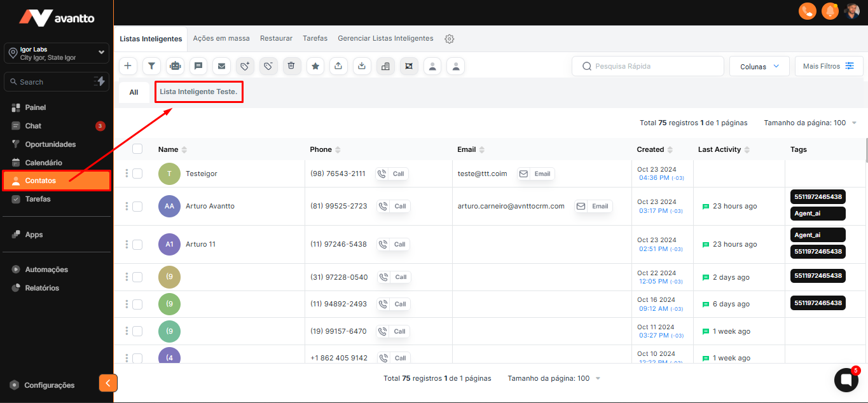Tick the checkbox for Testeigor row
868x403 pixels.
pyautogui.click(x=137, y=174)
